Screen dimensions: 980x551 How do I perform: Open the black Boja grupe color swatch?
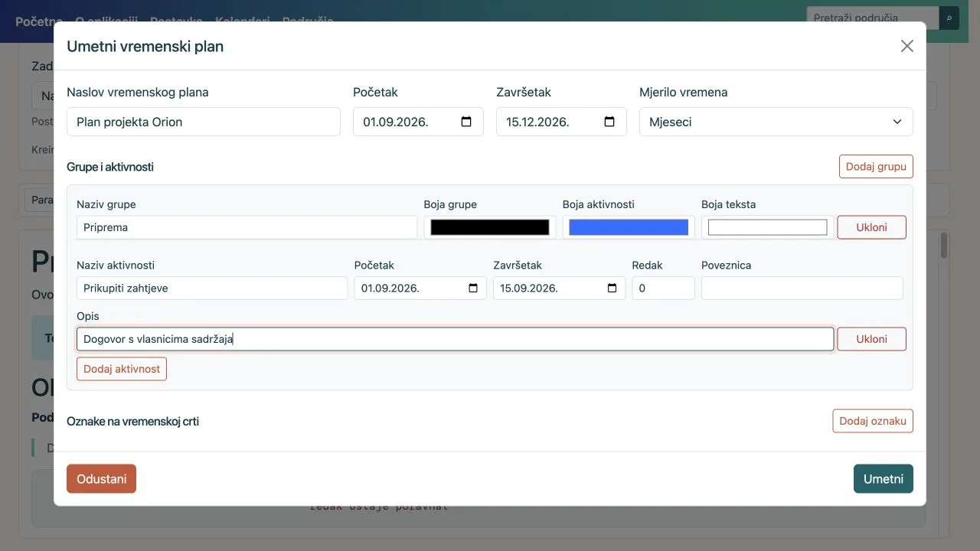(x=490, y=227)
